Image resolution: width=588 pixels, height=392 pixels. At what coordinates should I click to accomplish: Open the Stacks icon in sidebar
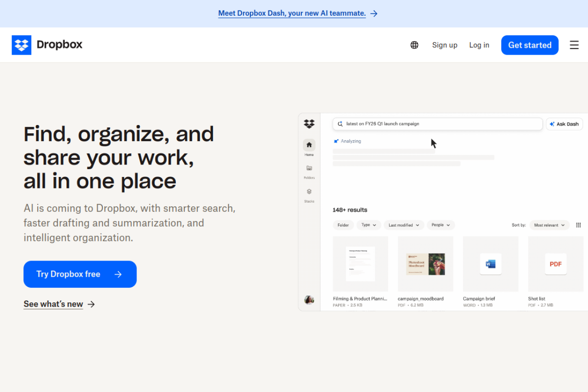click(309, 192)
